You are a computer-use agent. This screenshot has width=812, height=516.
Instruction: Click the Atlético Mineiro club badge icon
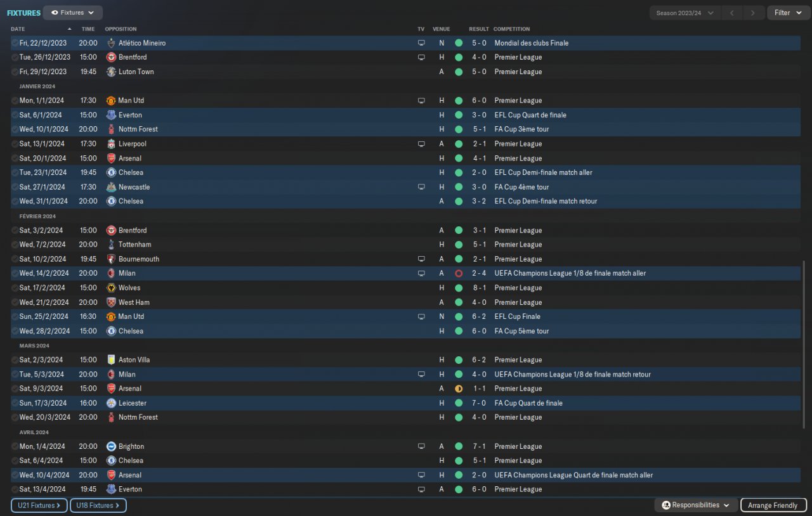point(112,43)
